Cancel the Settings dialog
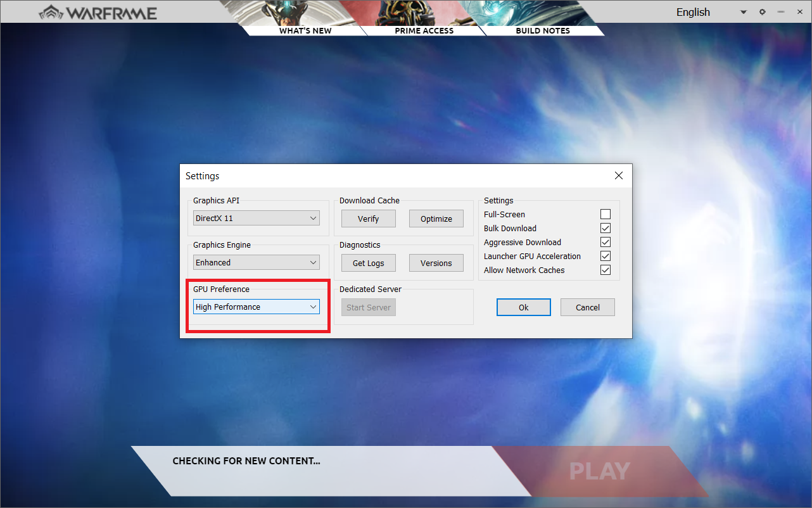This screenshot has width=812, height=508. tap(588, 307)
